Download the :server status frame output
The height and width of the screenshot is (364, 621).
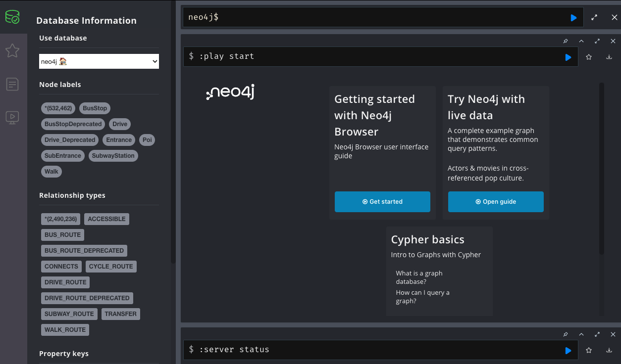609,350
